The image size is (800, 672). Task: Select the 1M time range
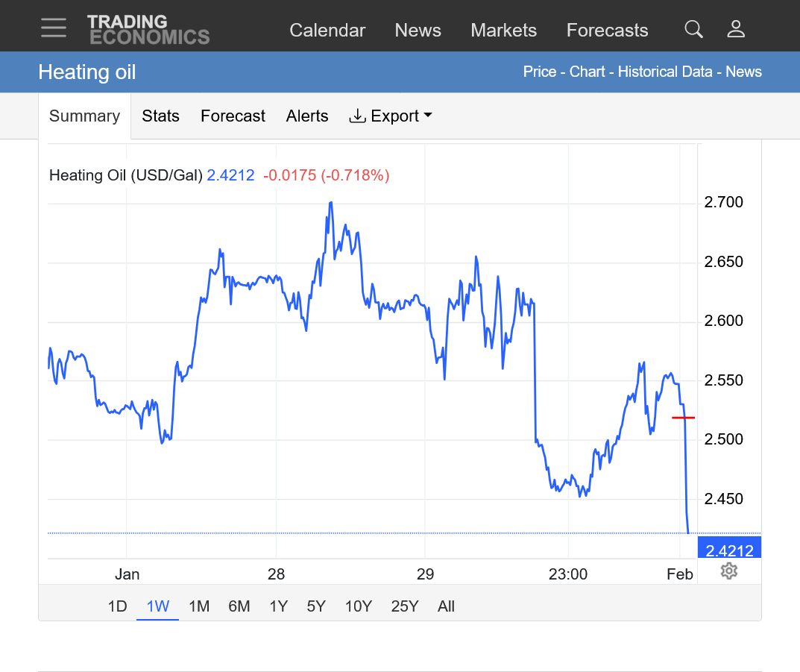[199, 606]
